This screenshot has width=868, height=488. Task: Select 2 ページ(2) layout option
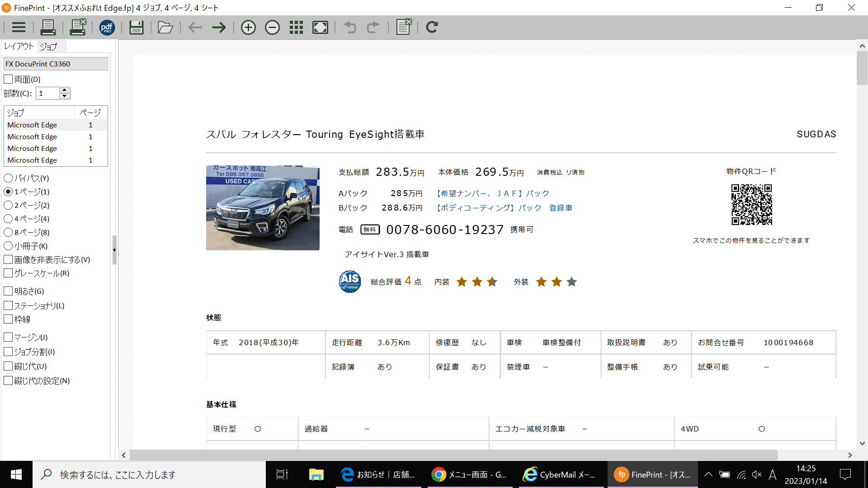[x=8, y=205]
